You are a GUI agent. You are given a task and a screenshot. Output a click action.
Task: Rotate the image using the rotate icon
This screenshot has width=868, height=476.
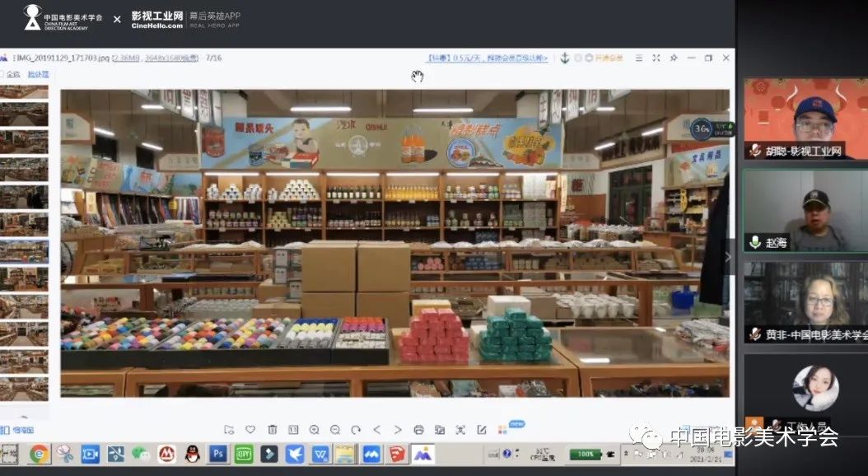(x=356, y=430)
